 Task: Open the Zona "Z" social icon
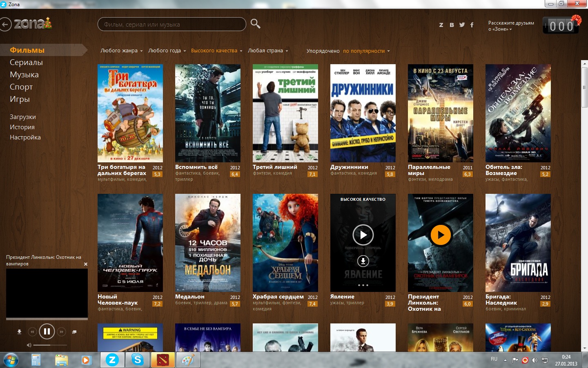click(441, 25)
